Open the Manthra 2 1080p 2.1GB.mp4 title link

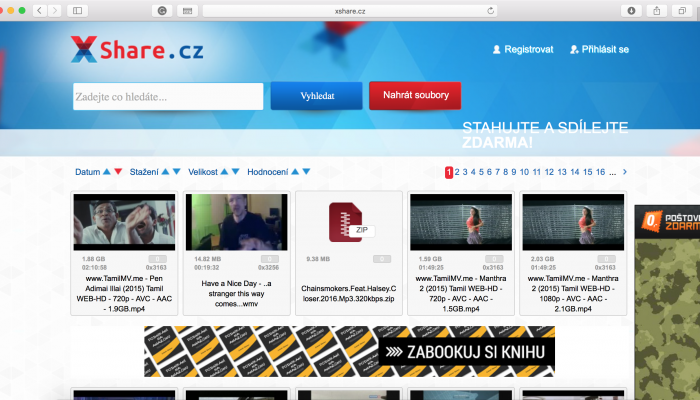click(x=573, y=293)
